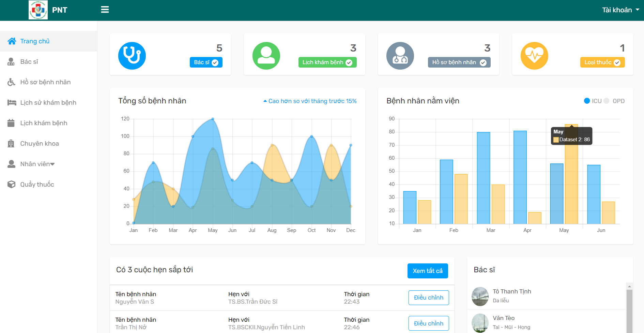Screen dimensions: 644x333
Task: Click the gray Hồ sơ bệnh nhân badge
Action: (x=459, y=62)
